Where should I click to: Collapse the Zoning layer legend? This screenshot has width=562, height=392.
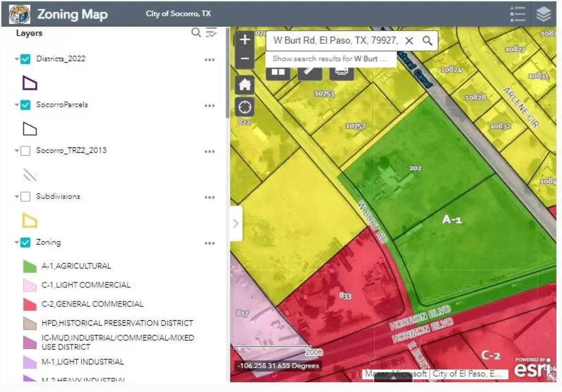[17, 243]
